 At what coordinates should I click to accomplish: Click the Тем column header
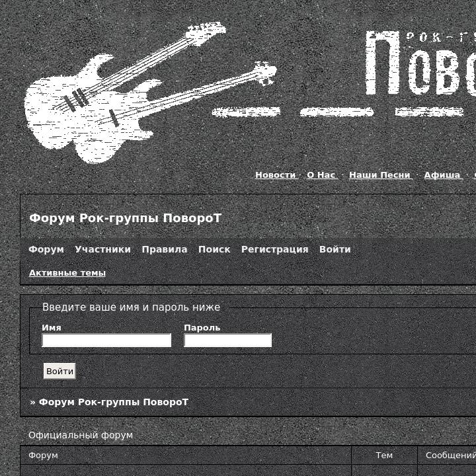(384, 456)
